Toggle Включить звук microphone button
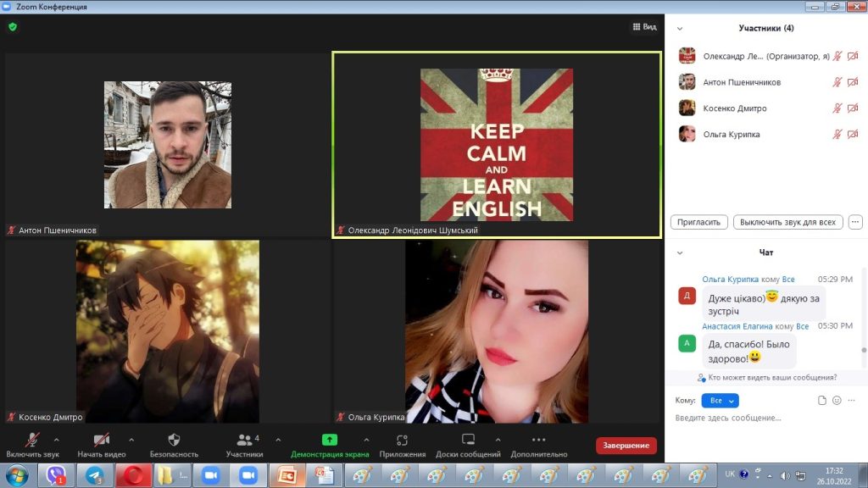The width and height of the screenshot is (868, 488). point(32,446)
